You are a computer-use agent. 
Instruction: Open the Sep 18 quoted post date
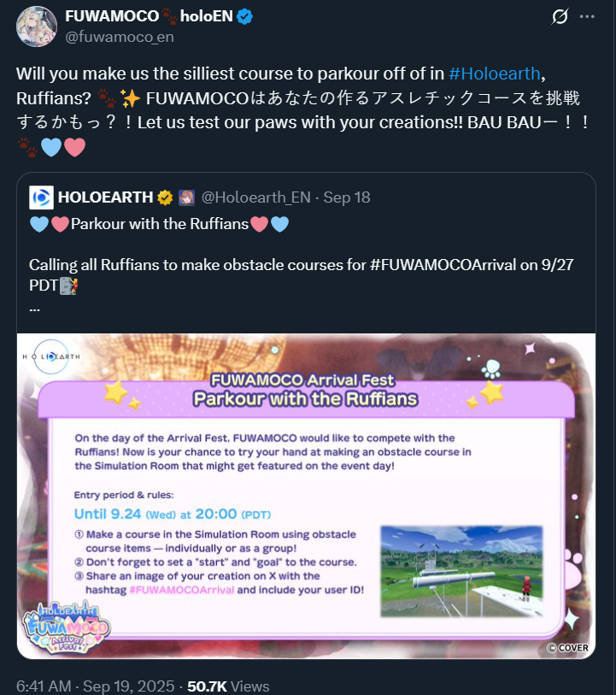(x=346, y=197)
